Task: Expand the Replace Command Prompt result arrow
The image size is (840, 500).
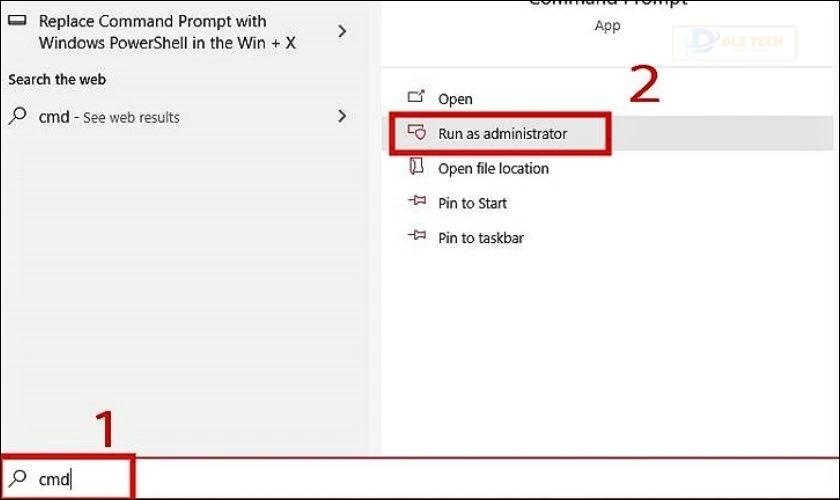Action: click(x=342, y=32)
